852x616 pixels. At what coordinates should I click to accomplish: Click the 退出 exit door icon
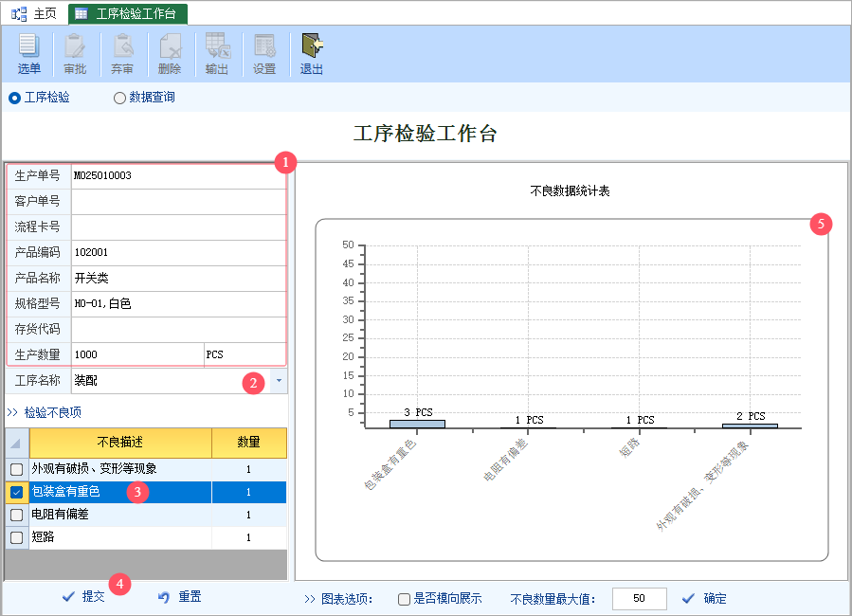(x=312, y=46)
